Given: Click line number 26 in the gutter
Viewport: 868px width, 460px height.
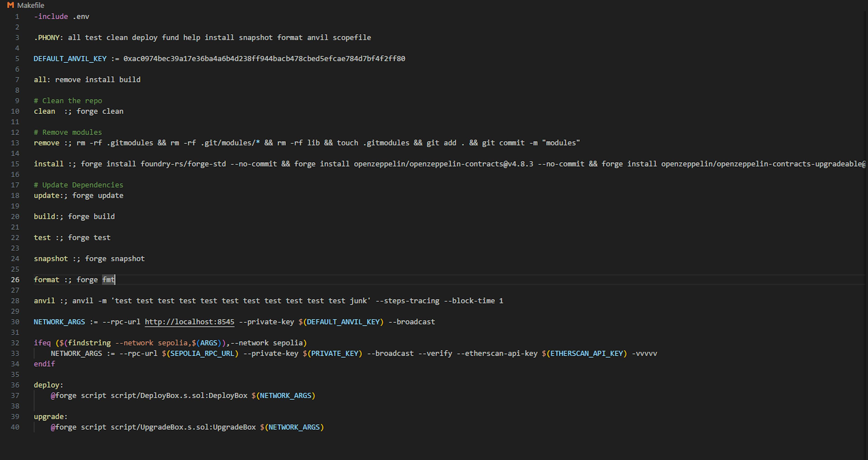Looking at the screenshot, I should click(15, 280).
